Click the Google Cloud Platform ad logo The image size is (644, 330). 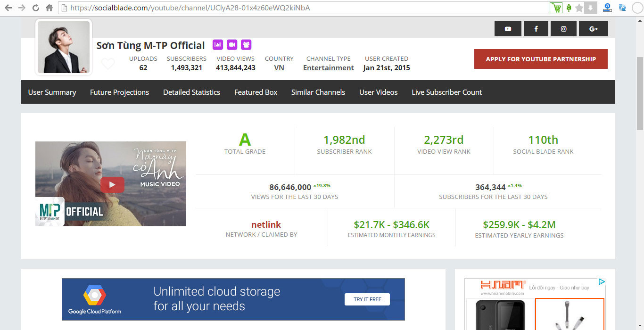coord(95,300)
